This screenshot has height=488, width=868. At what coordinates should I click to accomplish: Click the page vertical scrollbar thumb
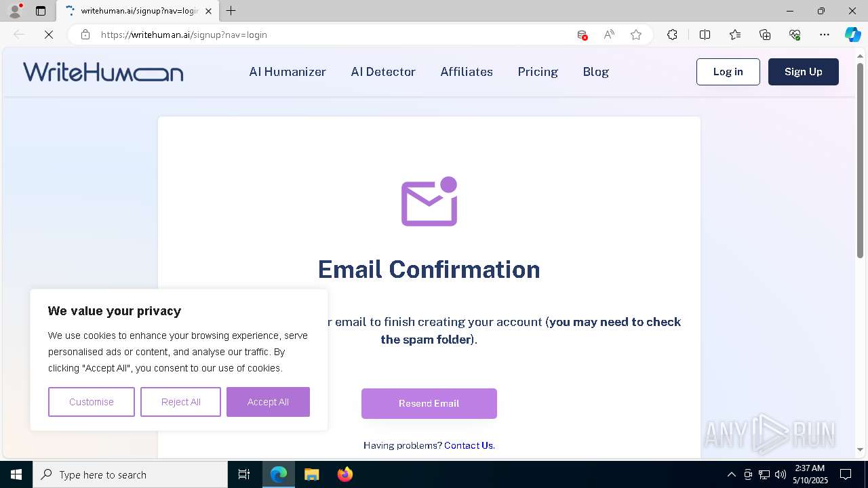coord(860,160)
